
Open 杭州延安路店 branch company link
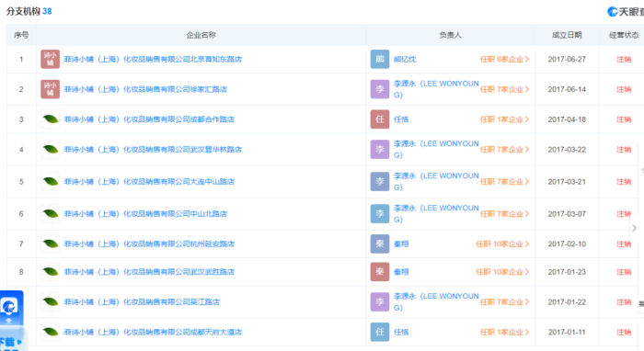(149, 244)
